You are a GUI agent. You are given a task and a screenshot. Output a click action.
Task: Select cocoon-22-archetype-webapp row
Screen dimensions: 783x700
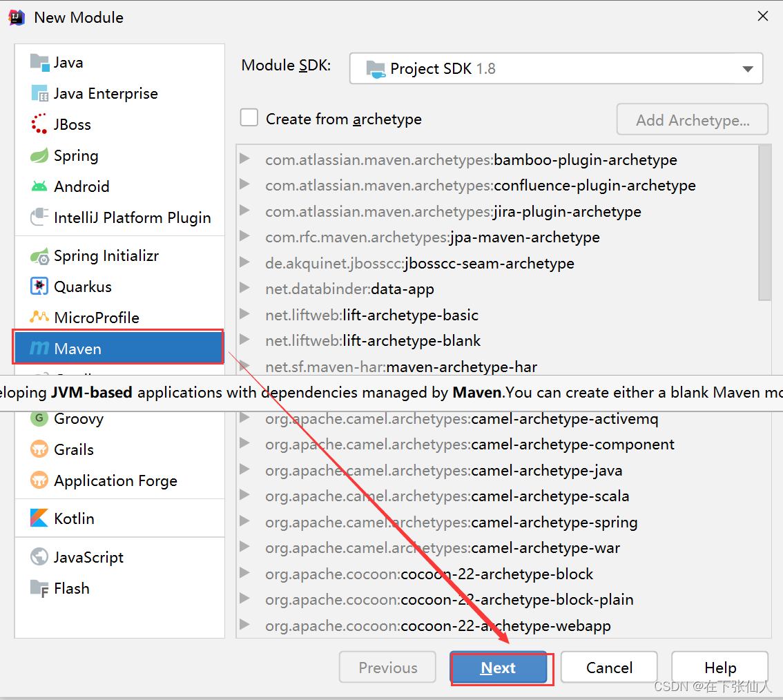tap(497, 625)
